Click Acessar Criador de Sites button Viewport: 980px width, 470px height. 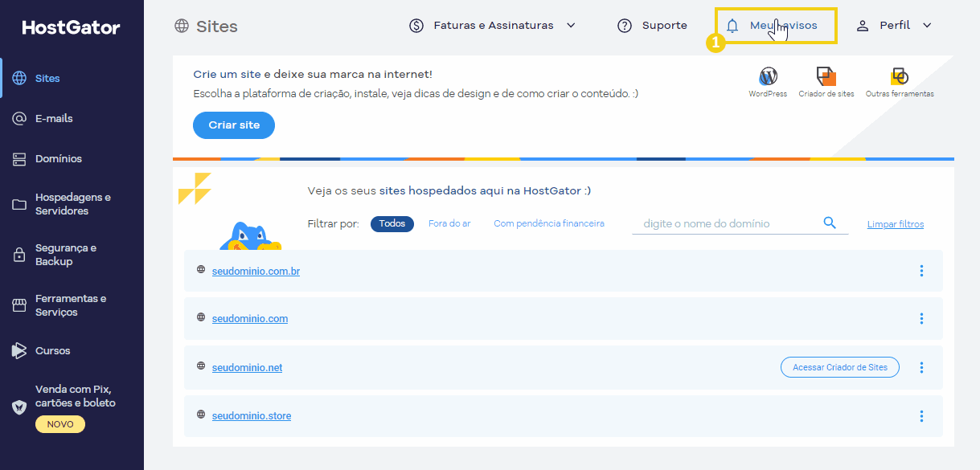pos(840,367)
